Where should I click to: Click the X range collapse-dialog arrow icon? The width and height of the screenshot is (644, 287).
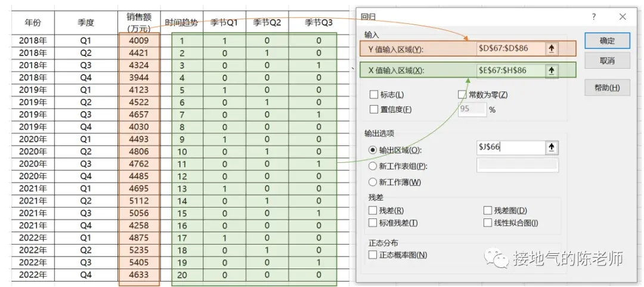551,71
